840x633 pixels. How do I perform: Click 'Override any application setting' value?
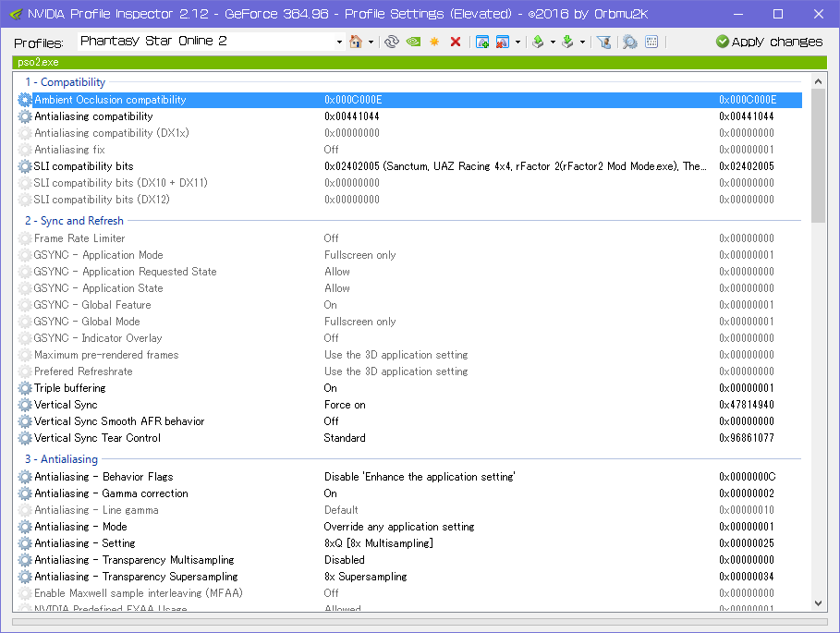point(399,527)
